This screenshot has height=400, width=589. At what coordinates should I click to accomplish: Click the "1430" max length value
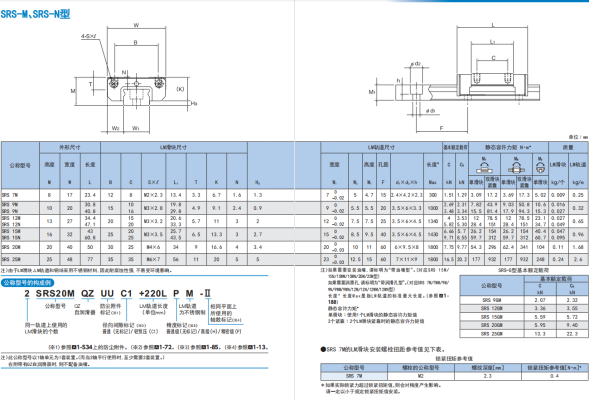point(433,234)
